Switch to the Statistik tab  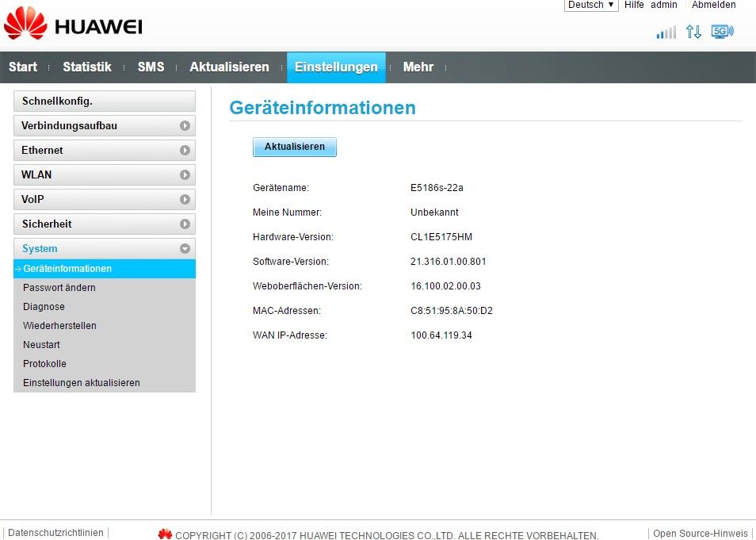87,67
